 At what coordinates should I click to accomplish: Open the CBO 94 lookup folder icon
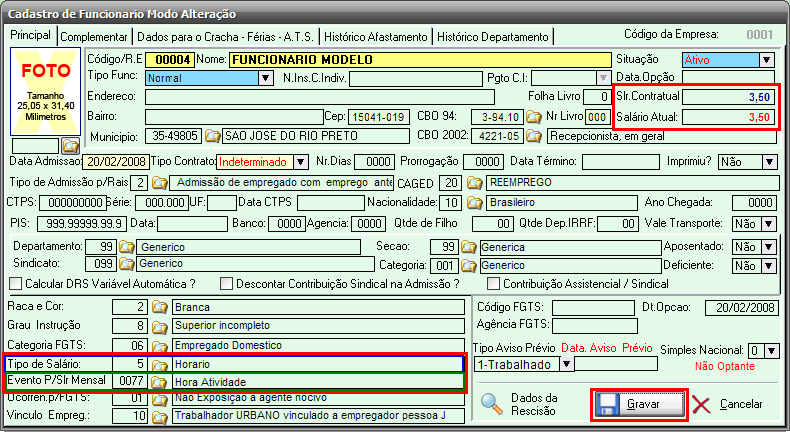tap(534, 117)
